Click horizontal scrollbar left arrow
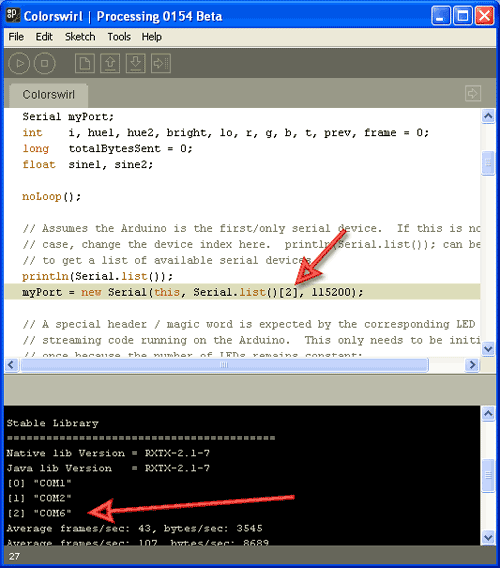Viewport: 500px width, 568px height. [11, 365]
